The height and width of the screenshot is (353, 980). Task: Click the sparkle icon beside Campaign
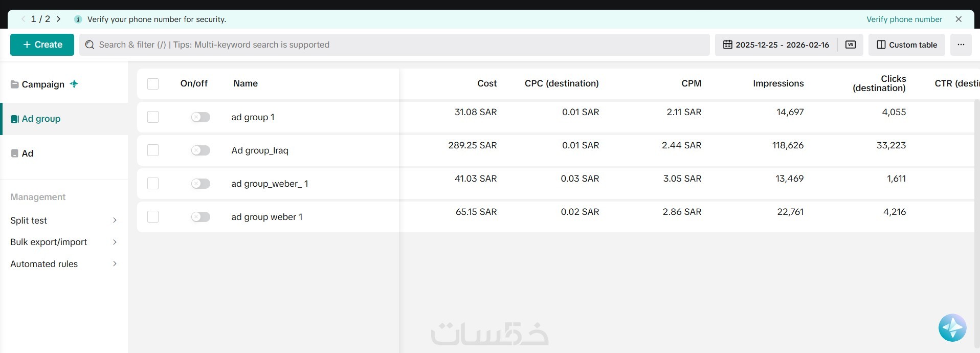74,84
